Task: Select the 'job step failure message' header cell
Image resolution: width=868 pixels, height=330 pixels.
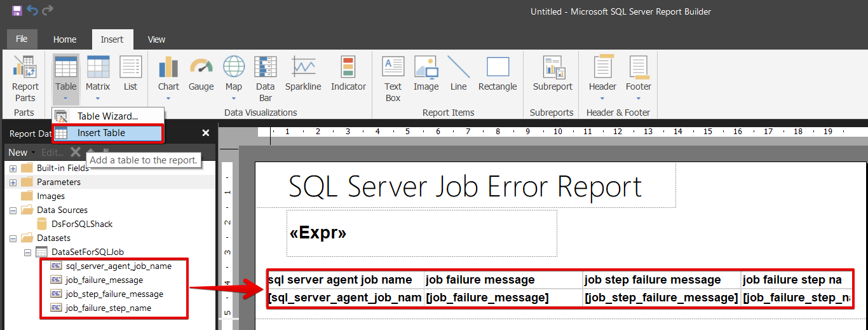Action: 662,279
